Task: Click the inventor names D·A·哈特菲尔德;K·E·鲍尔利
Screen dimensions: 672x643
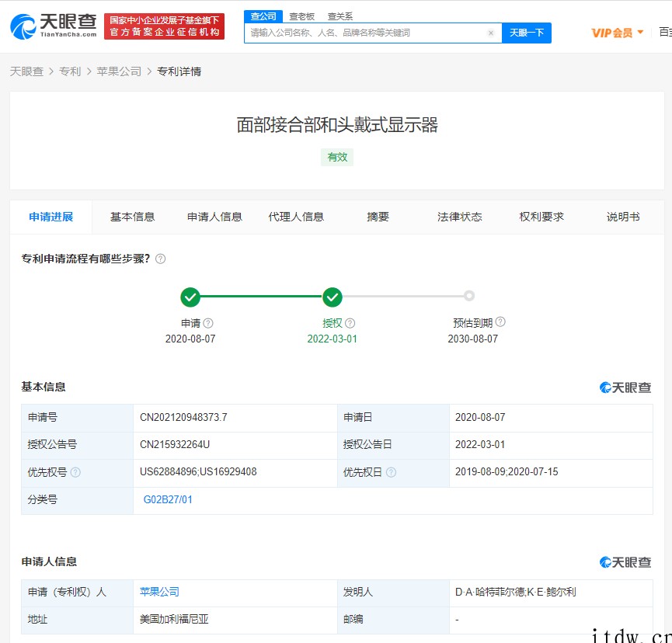Action: [x=516, y=592]
